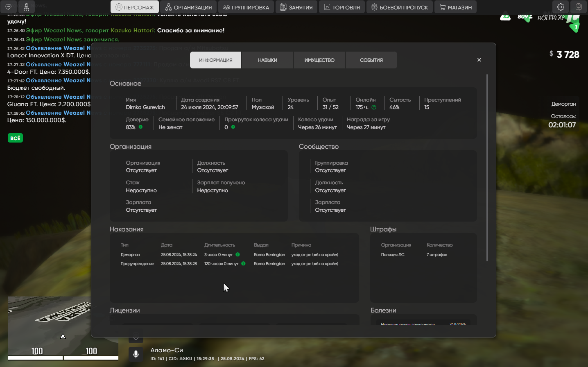Click Roma Berrington in the Предупреждение row

(269, 264)
